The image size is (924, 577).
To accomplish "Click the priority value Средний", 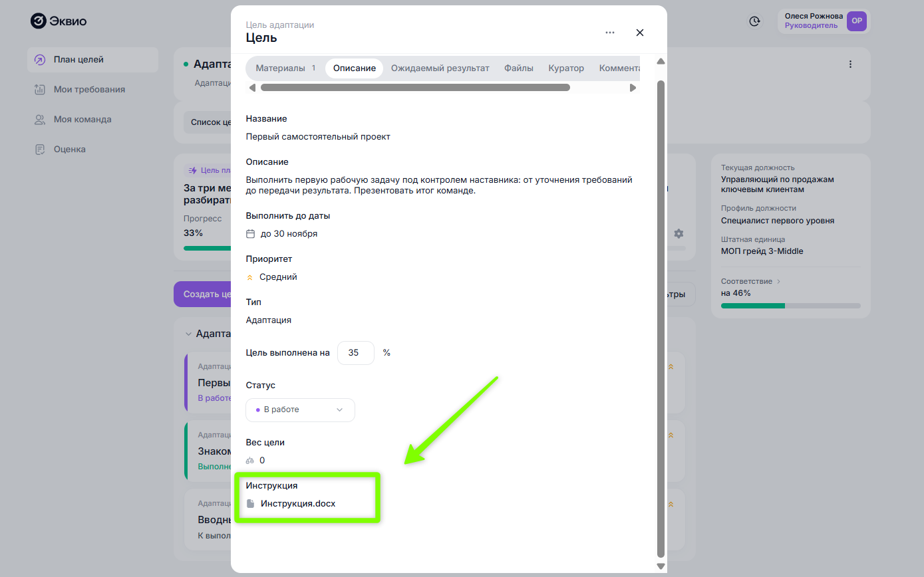I will pos(278,277).
